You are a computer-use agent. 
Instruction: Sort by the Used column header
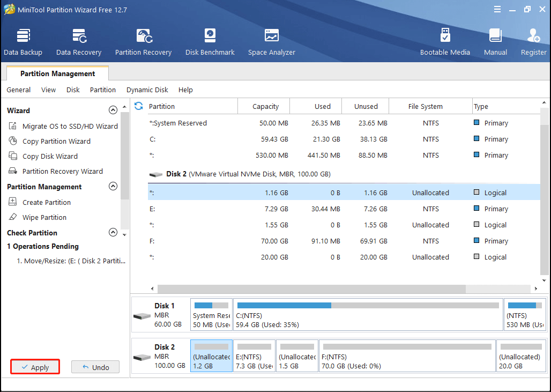(316, 106)
